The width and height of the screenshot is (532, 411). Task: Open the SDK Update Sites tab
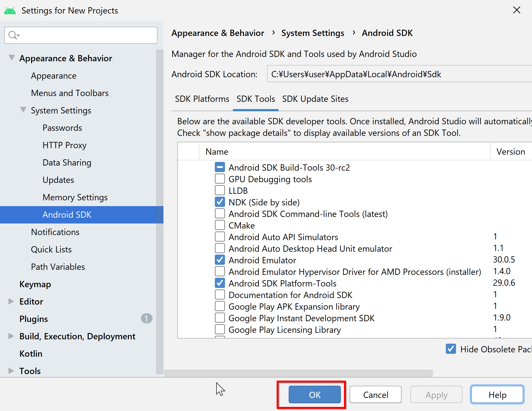(x=315, y=99)
